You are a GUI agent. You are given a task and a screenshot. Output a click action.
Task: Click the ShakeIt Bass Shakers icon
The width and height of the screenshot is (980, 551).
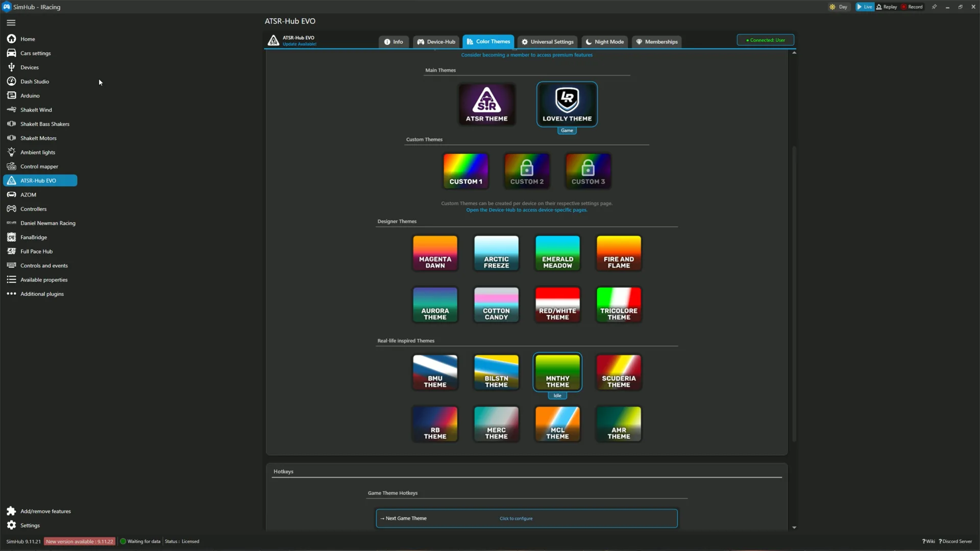(11, 124)
